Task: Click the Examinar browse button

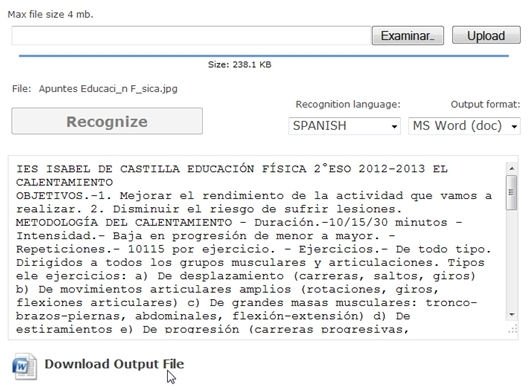Action: point(408,35)
